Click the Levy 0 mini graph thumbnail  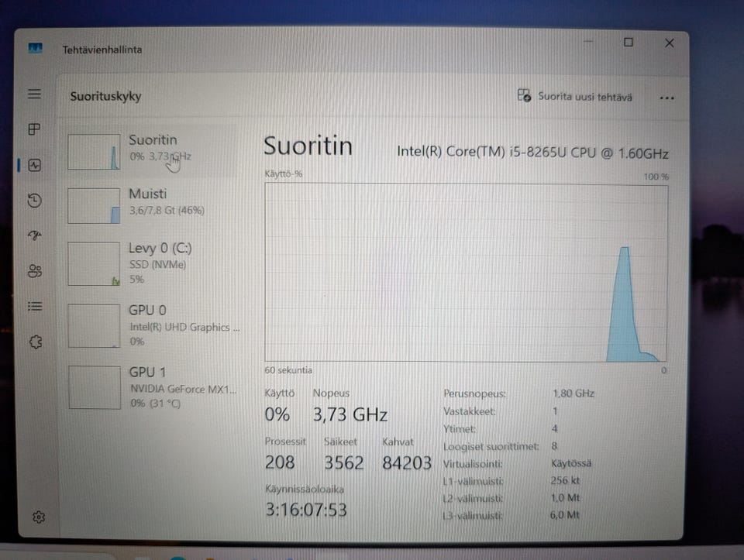[x=94, y=263]
